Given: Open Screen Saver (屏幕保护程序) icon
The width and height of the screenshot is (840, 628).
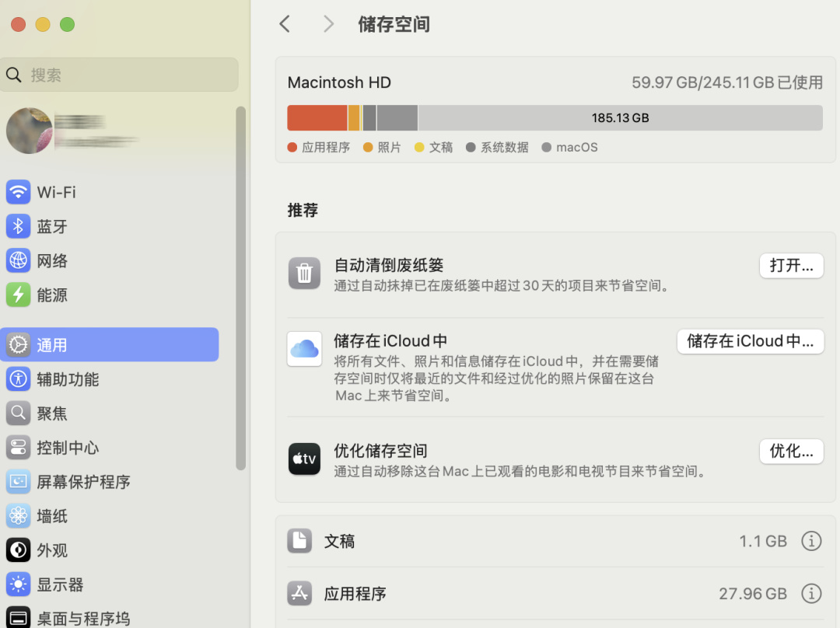Looking at the screenshot, I should tap(18, 482).
